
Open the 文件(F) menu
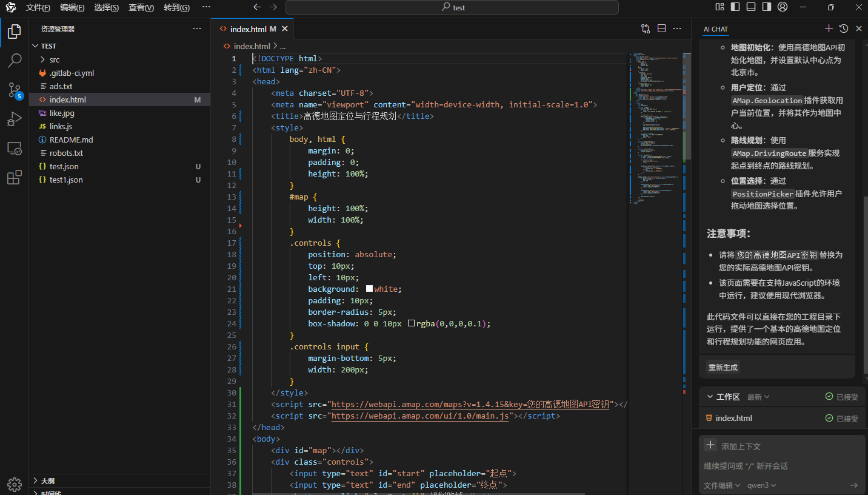click(38, 7)
